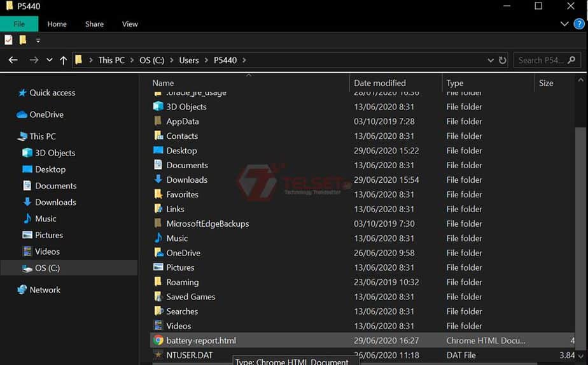
Task: Click the Up arrow navigation icon
Action: [x=63, y=61]
